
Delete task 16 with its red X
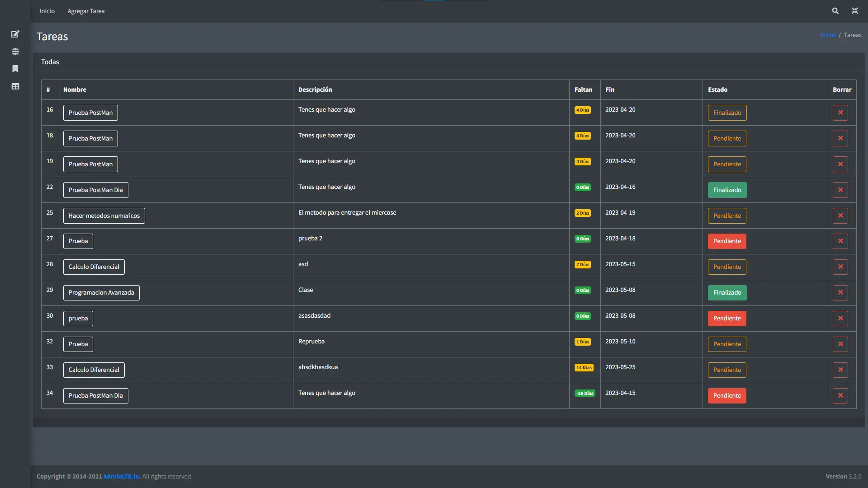tap(840, 113)
